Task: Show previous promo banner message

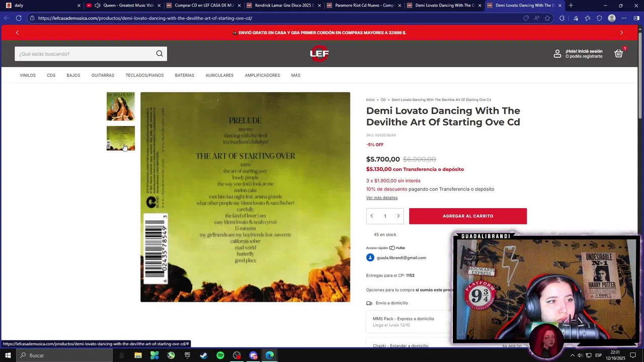Action: tap(17, 33)
